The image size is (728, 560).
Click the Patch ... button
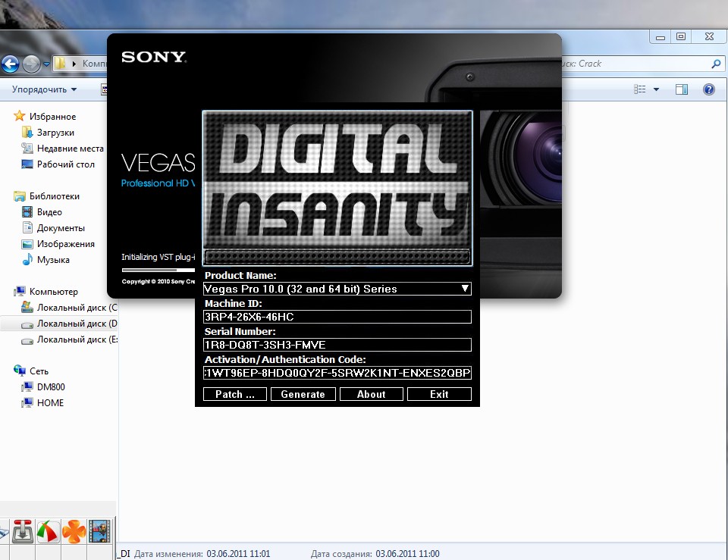pyautogui.click(x=235, y=394)
